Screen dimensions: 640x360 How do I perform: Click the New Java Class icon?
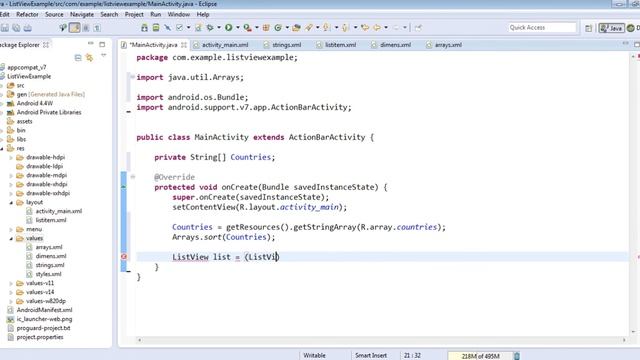click(278, 28)
